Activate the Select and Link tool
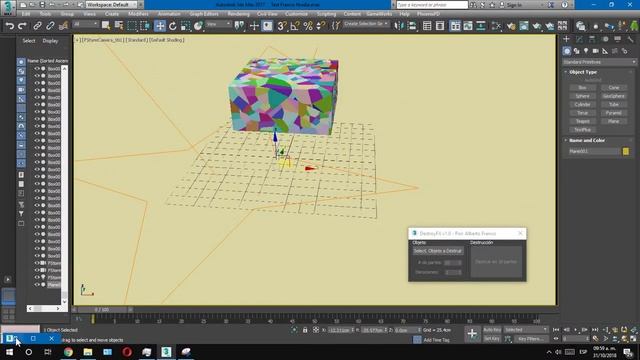The image size is (640, 360). pyautogui.click(x=37, y=26)
